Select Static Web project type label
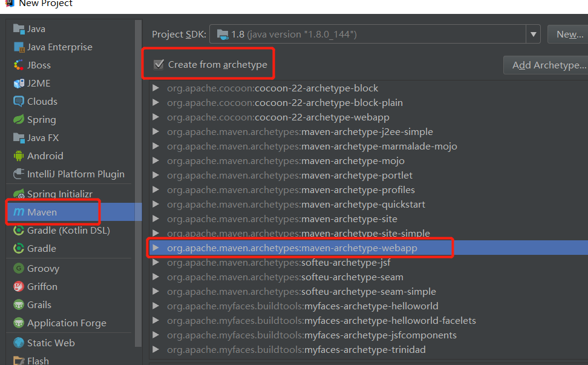The width and height of the screenshot is (588, 365). pyautogui.click(x=51, y=343)
